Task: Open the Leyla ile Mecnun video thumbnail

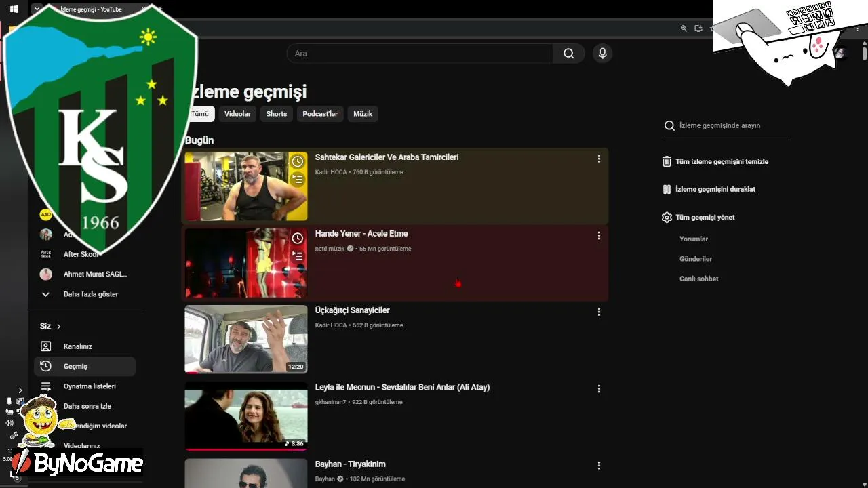Action: (246, 416)
